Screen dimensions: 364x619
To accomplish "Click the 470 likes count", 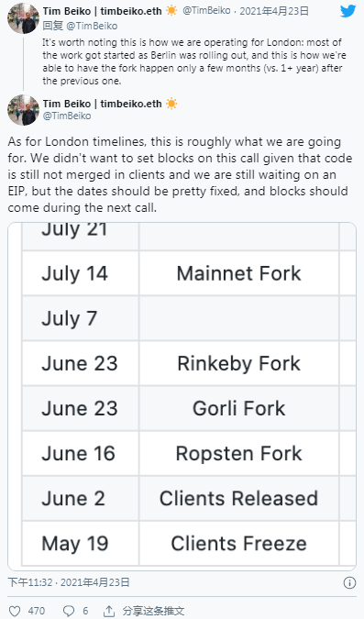I will tap(37, 611).
